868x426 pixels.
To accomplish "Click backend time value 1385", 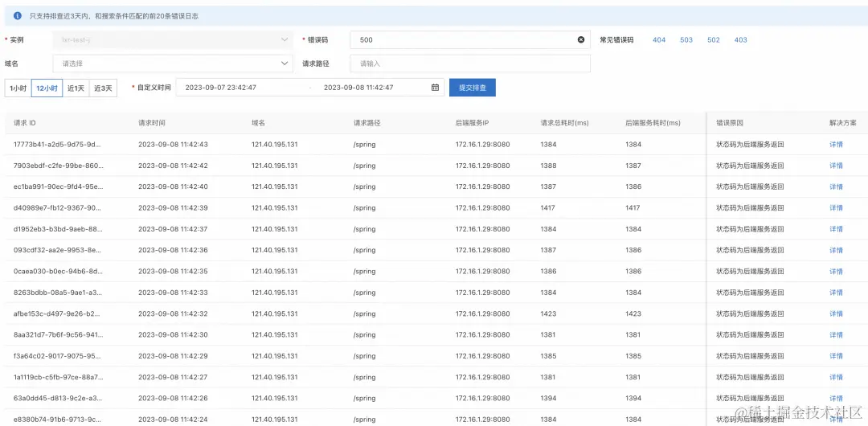I will pyautogui.click(x=633, y=356).
